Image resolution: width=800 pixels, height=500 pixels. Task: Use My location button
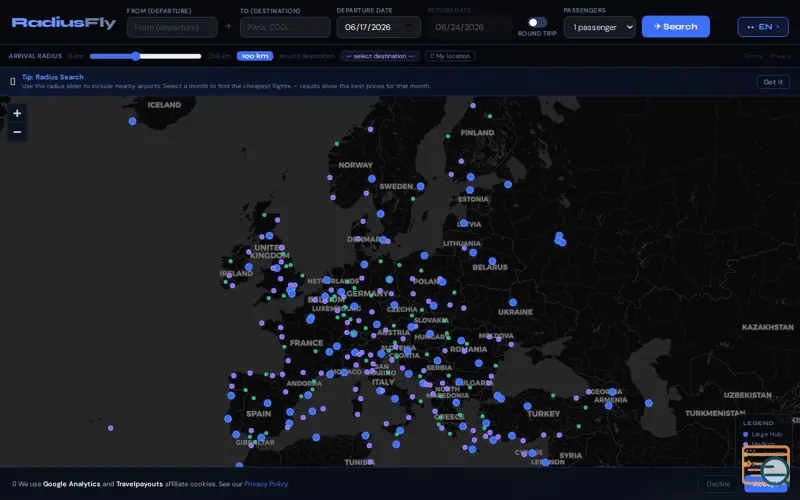click(450, 56)
